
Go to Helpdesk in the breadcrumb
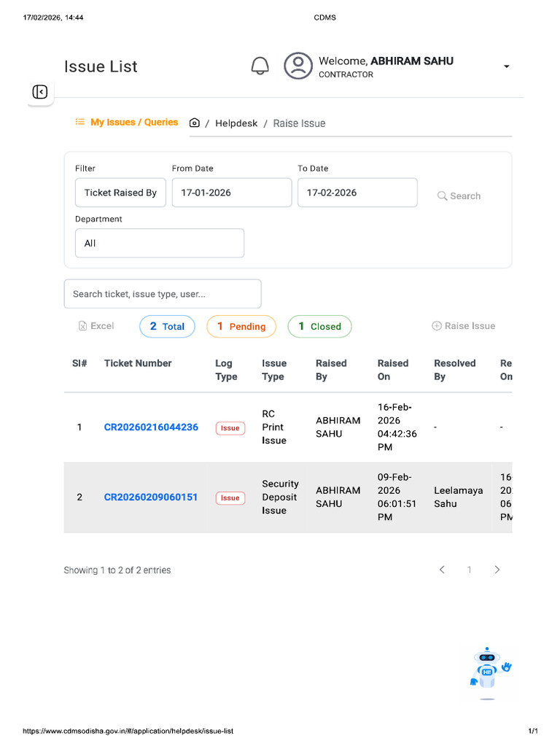(236, 123)
